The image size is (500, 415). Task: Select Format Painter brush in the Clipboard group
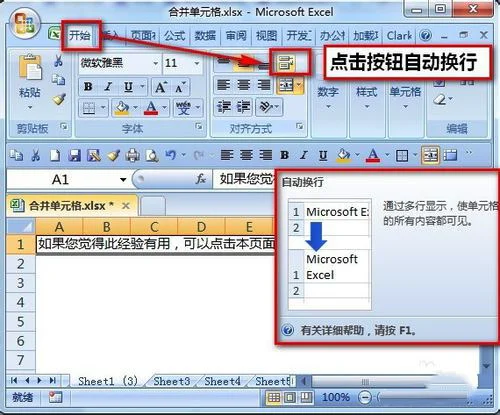coord(59,99)
